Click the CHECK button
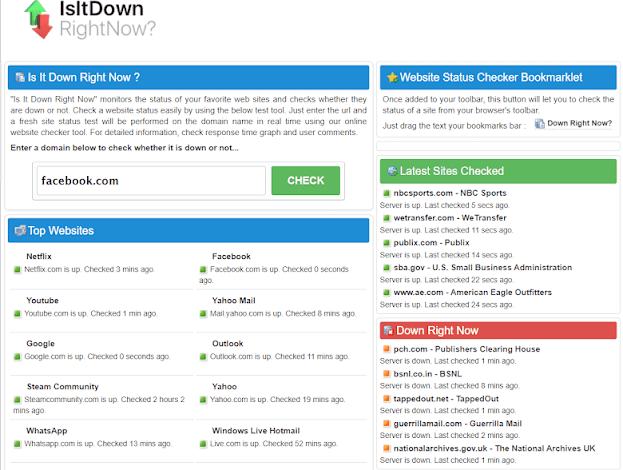Image resolution: width=623 pixels, height=470 pixels. tap(306, 180)
